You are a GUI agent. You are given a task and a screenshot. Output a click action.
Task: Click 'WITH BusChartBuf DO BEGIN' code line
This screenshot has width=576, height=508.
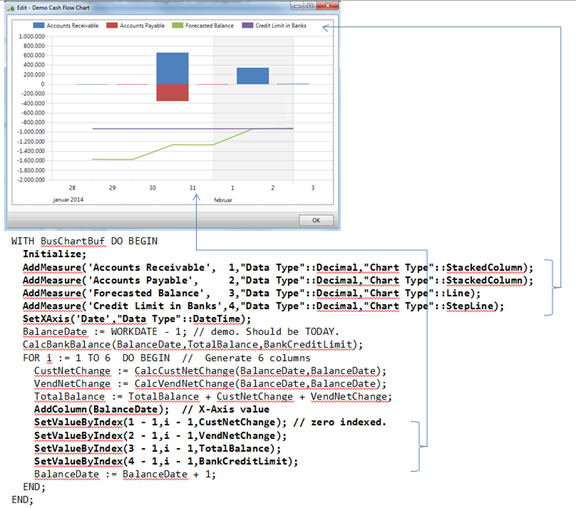pos(84,241)
